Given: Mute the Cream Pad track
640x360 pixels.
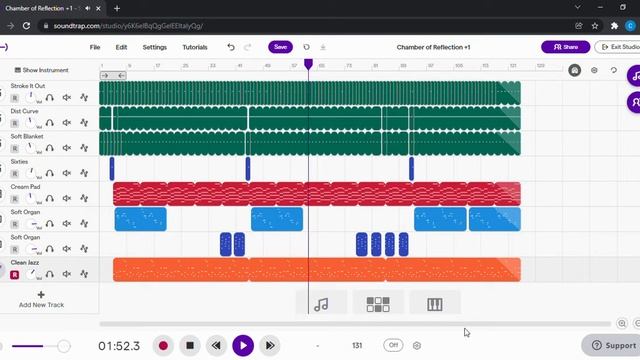Looking at the screenshot, I should pos(67,199).
